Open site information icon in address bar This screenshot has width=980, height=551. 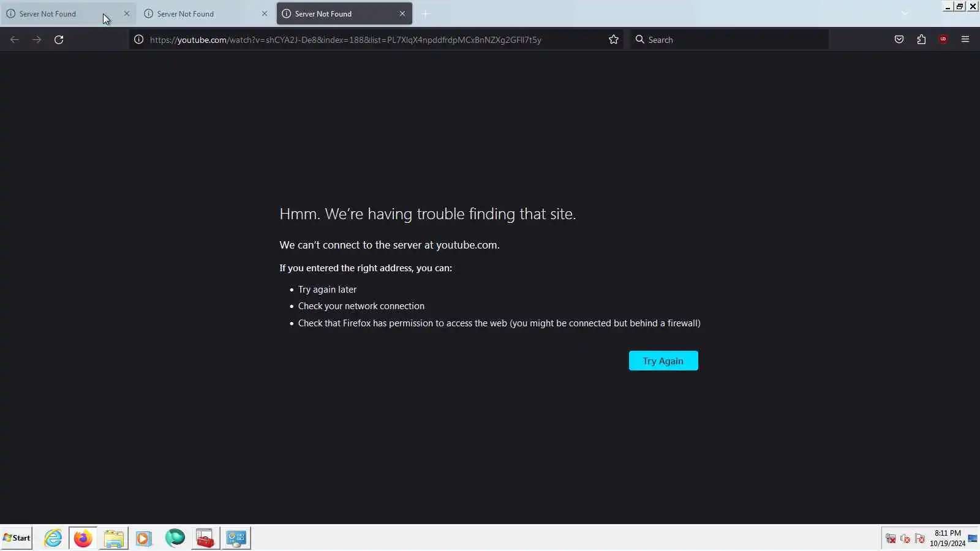coord(139,40)
